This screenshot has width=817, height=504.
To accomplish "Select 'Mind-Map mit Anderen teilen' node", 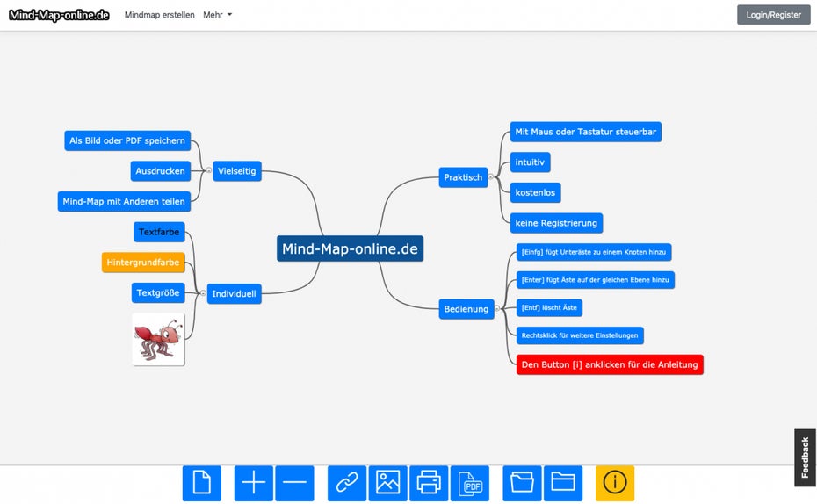I will click(124, 201).
